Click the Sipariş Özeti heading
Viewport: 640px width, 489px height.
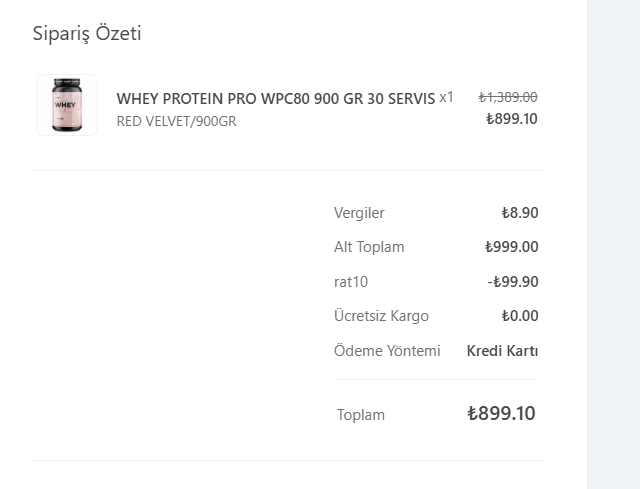pyautogui.click(x=87, y=34)
